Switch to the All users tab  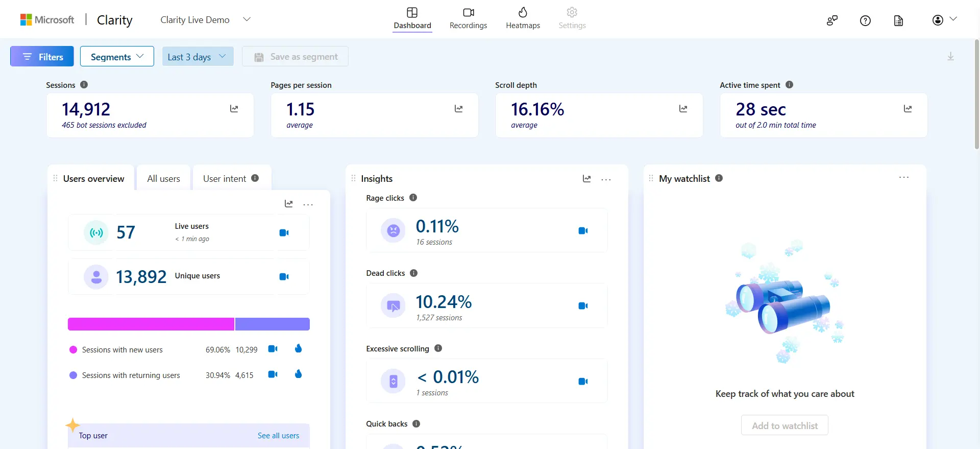point(163,178)
